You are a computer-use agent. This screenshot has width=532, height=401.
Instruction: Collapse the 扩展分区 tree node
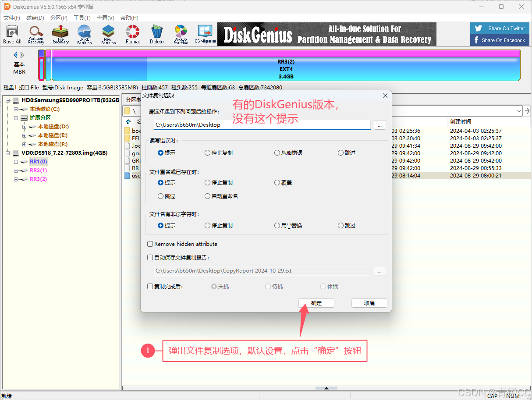pyautogui.click(x=16, y=118)
